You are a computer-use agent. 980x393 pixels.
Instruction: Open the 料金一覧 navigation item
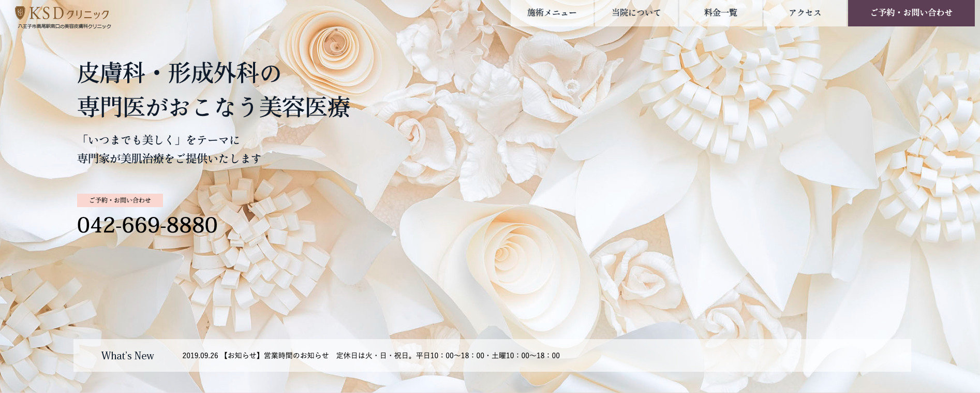pos(721,13)
